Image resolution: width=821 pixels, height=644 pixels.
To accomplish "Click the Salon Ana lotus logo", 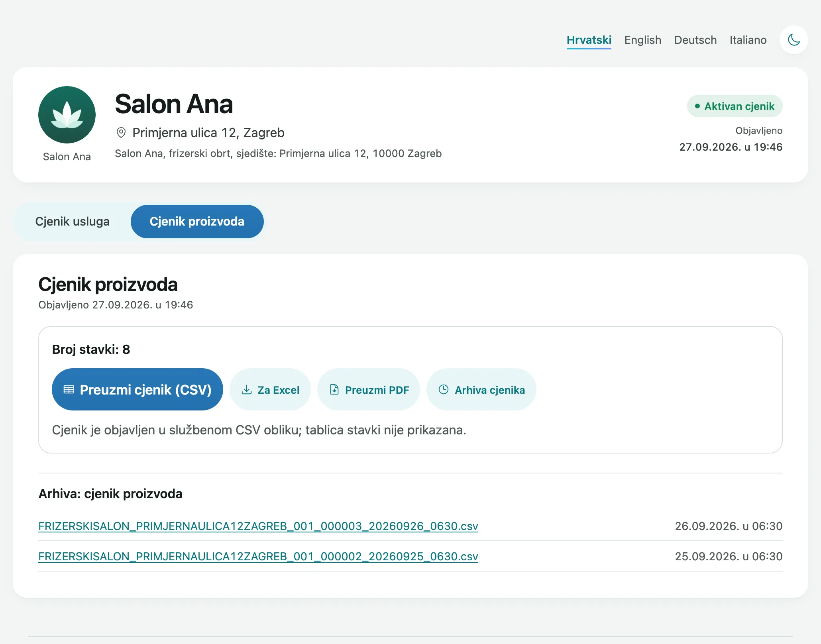I will [67, 115].
